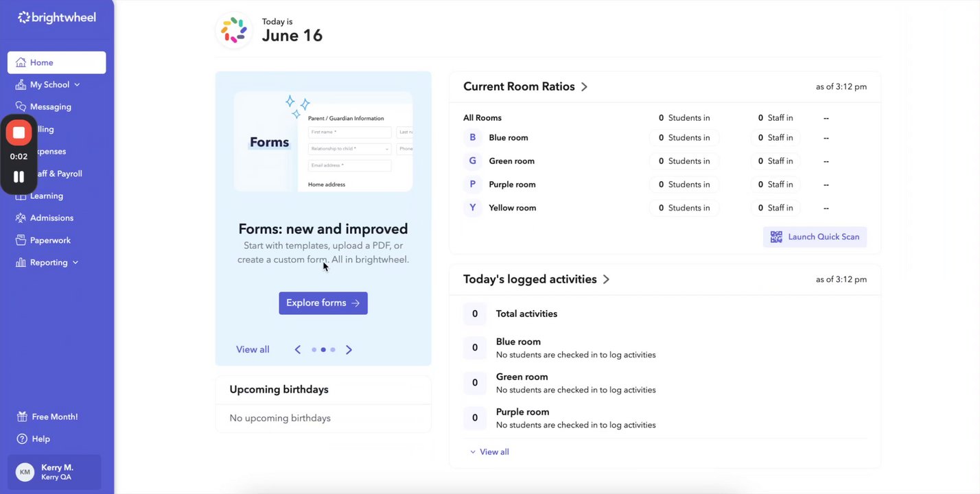Click the KM user avatar
Image resolution: width=980 pixels, height=494 pixels.
click(x=25, y=472)
